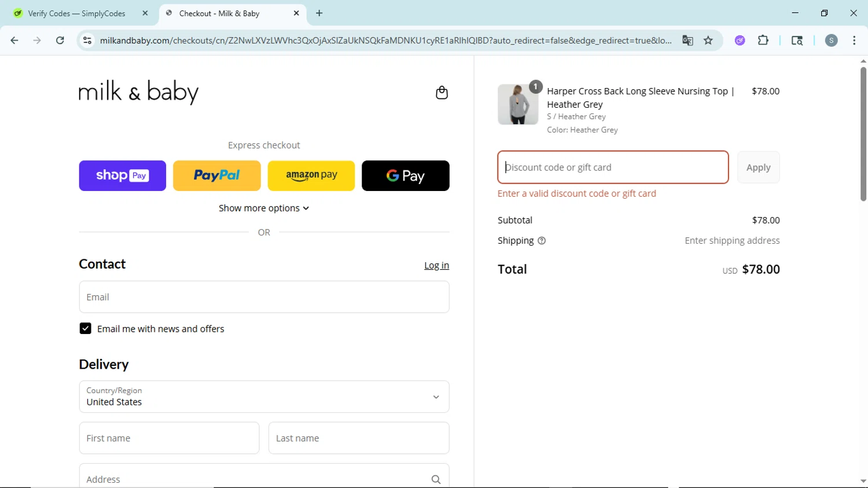Restore down the browser window
Screen dimensions: 868x488
tap(825, 13)
